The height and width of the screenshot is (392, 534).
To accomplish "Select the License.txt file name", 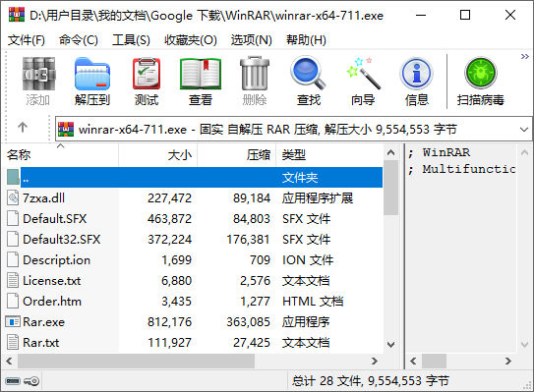I will click(x=52, y=281).
